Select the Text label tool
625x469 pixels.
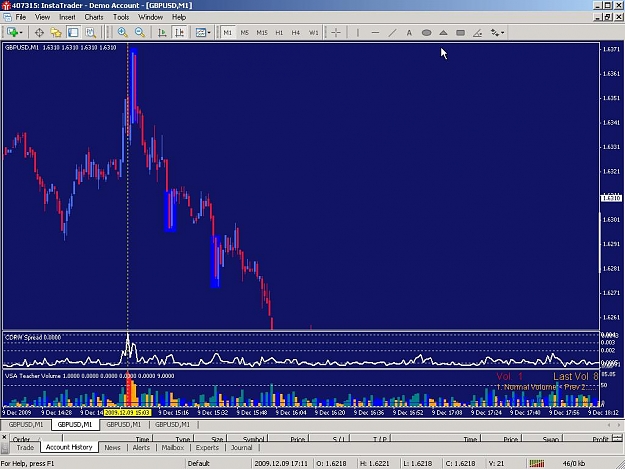click(x=409, y=33)
